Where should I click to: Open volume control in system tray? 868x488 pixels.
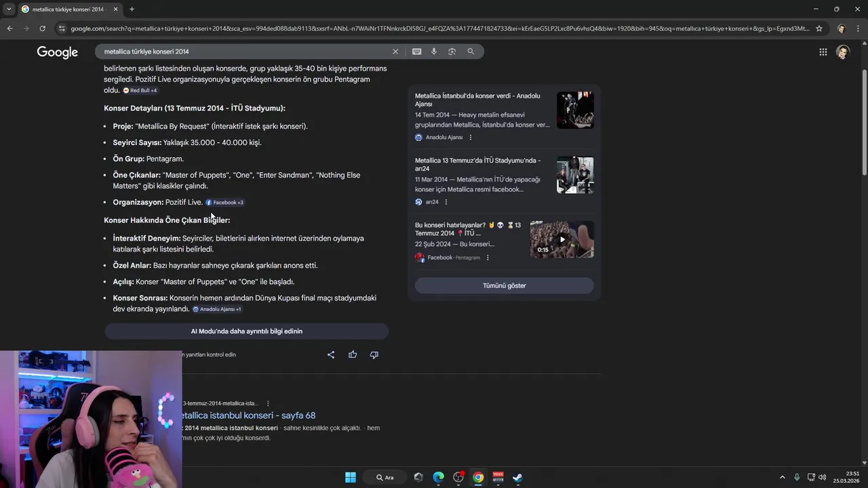pos(823,477)
